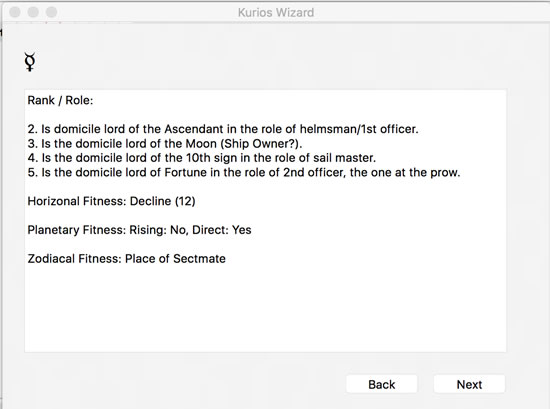Click the Place of Sectmate value
The height and width of the screenshot is (409, 550).
(175, 259)
